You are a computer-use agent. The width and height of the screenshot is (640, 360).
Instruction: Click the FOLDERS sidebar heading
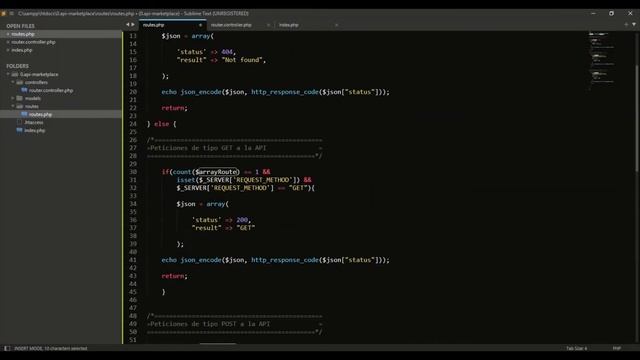(x=18, y=66)
